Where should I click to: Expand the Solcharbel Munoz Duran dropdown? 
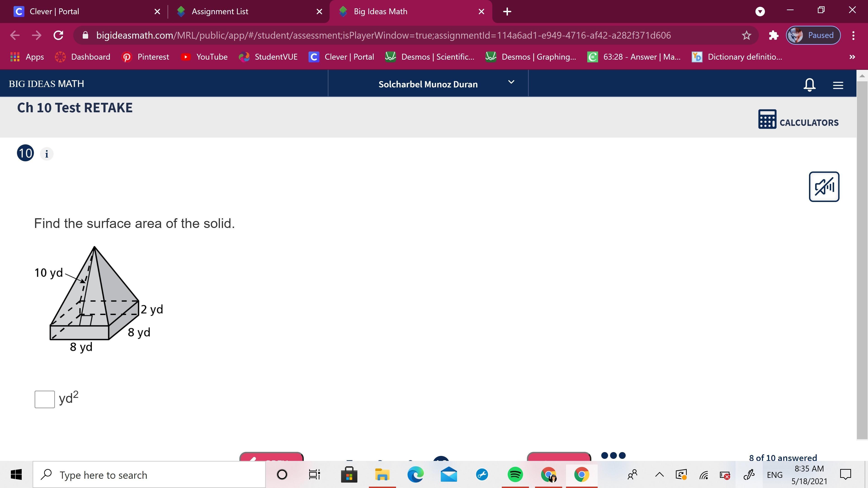click(x=511, y=82)
